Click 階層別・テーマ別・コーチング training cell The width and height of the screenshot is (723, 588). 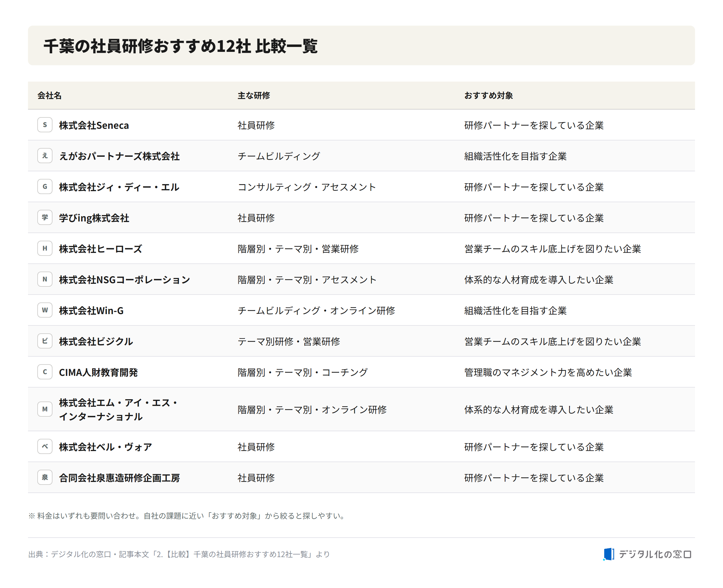303,373
